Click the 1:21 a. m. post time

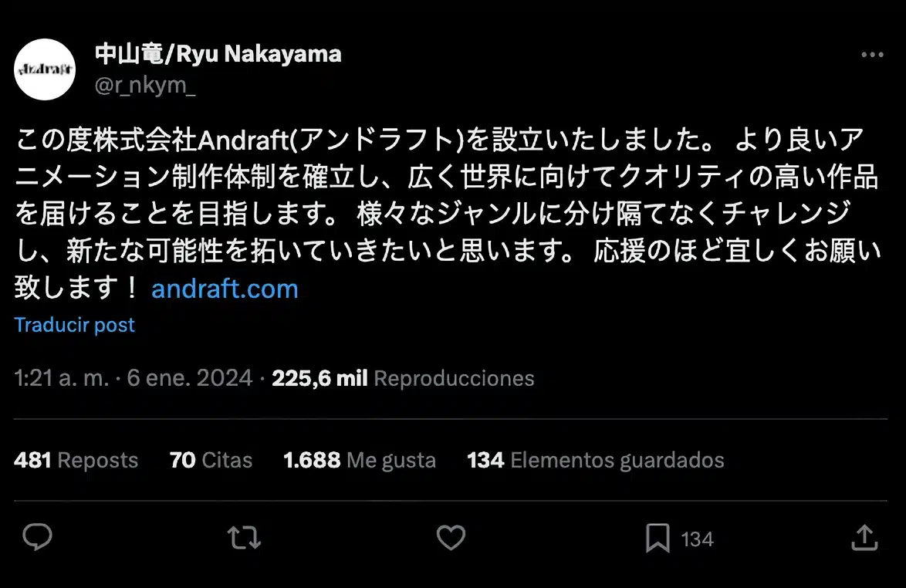[x=61, y=378]
